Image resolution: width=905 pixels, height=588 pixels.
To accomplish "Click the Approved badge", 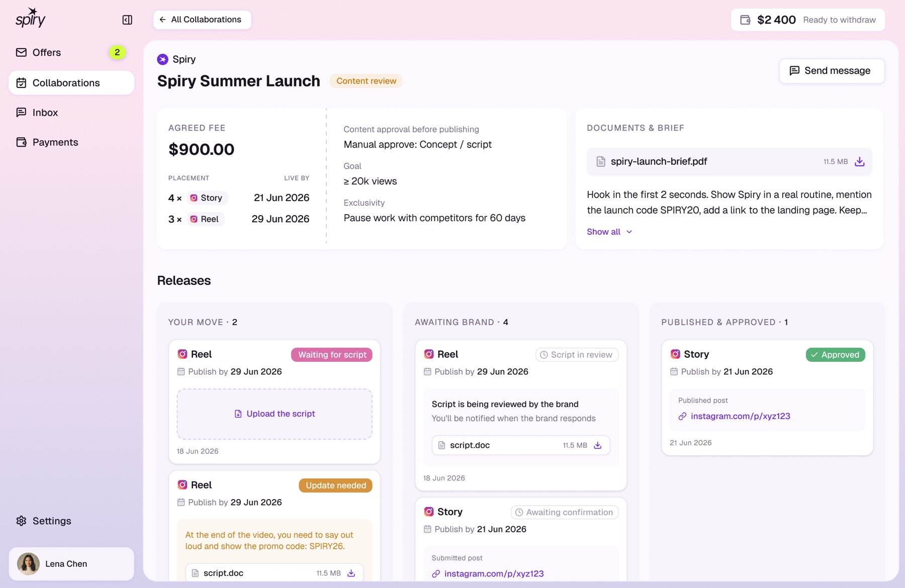I will click(x=836, y=355).
